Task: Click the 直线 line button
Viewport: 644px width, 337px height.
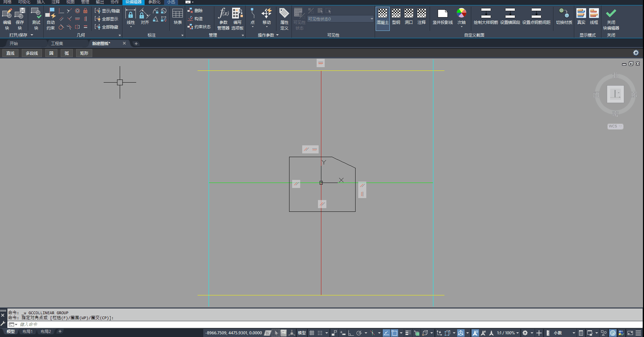Action: coord(10,53)
